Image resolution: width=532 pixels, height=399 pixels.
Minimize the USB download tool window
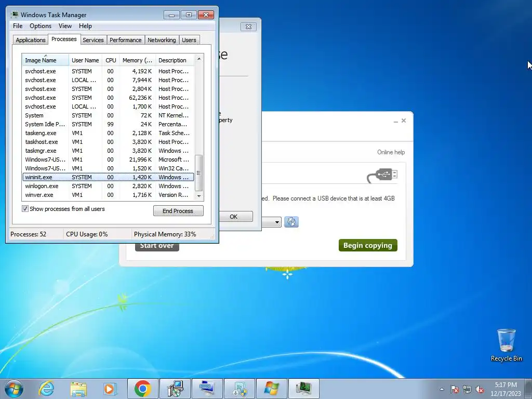[395, 121]
